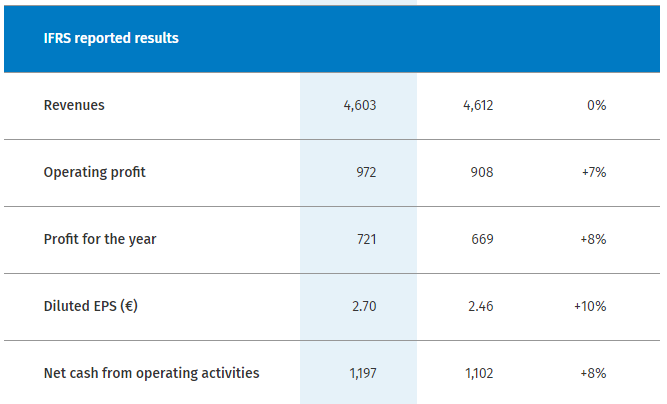Click the Operating profit row label
This screenshot has width=667, height=404.
94,172
